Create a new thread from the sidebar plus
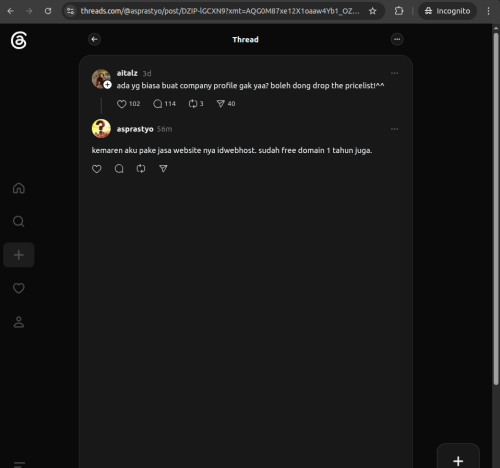Viewport: 500px width, 468px height. [x=19, y=255]
